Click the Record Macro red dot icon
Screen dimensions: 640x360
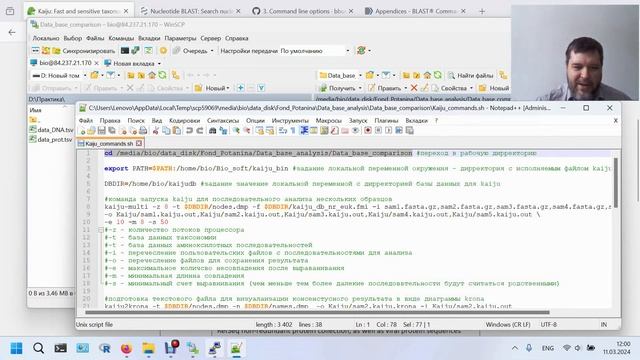[x=368, y=131]
